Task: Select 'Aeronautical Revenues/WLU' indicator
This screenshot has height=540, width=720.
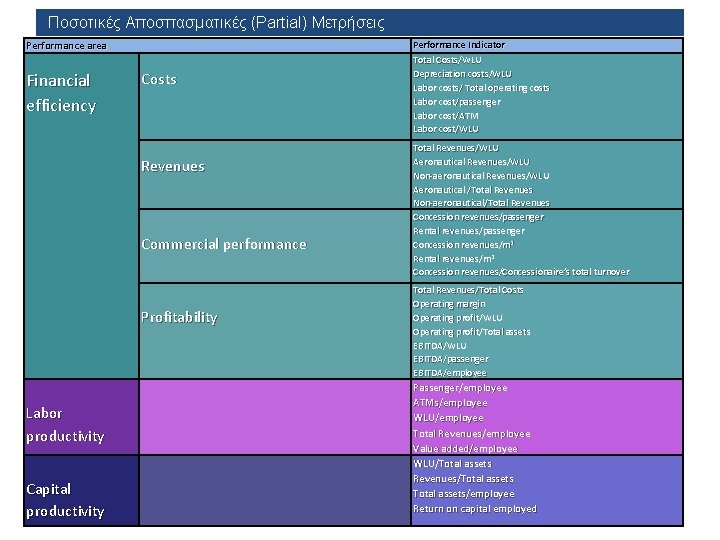Action: 471,162
